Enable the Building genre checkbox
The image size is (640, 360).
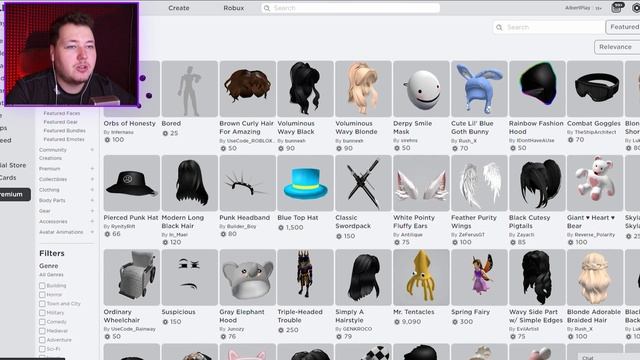(x=42, y=286)
